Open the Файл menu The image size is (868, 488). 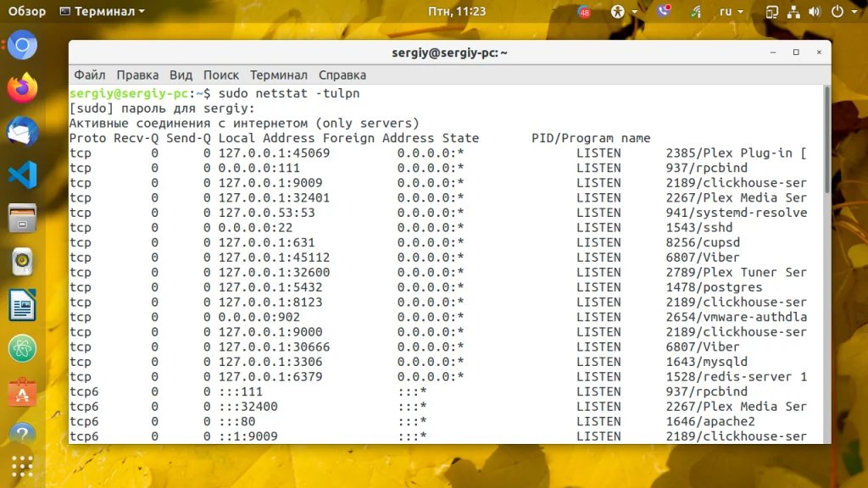coord(90,75)
